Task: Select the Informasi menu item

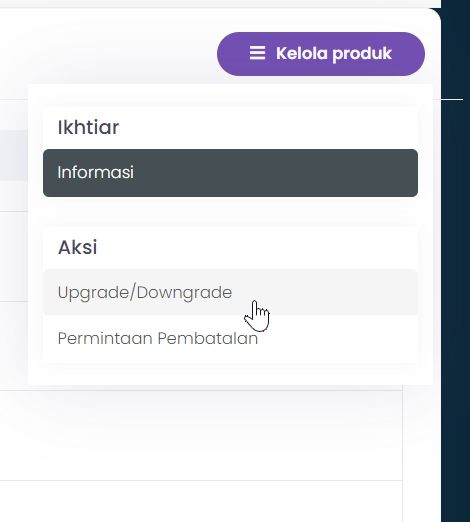Action: [230, 173]
